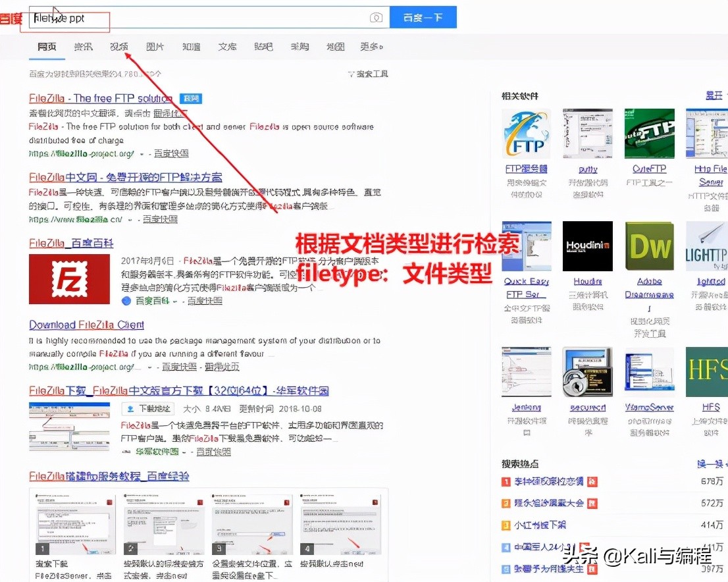The image size is (728, 582).
Task: Open the FileZilla下载 华军软件园 result
Action: point(179,390)
